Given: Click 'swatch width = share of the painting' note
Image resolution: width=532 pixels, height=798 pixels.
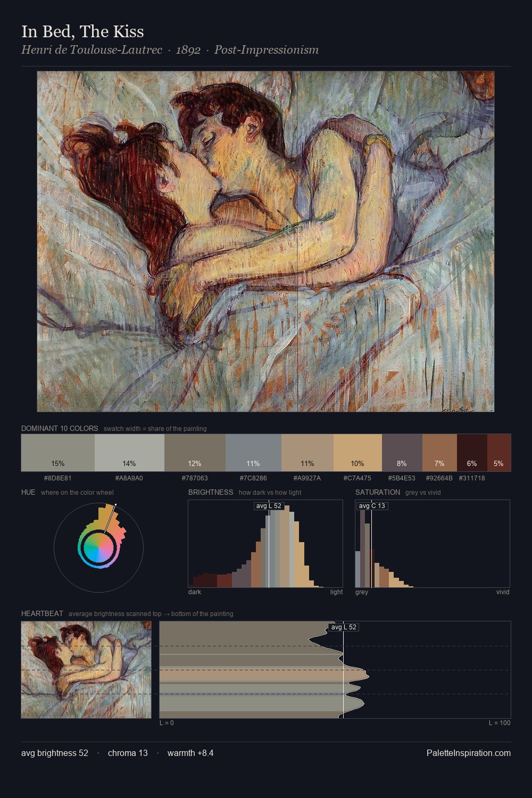Looking at the screenshot, I should pyautogui.click(x=155, y=429).
